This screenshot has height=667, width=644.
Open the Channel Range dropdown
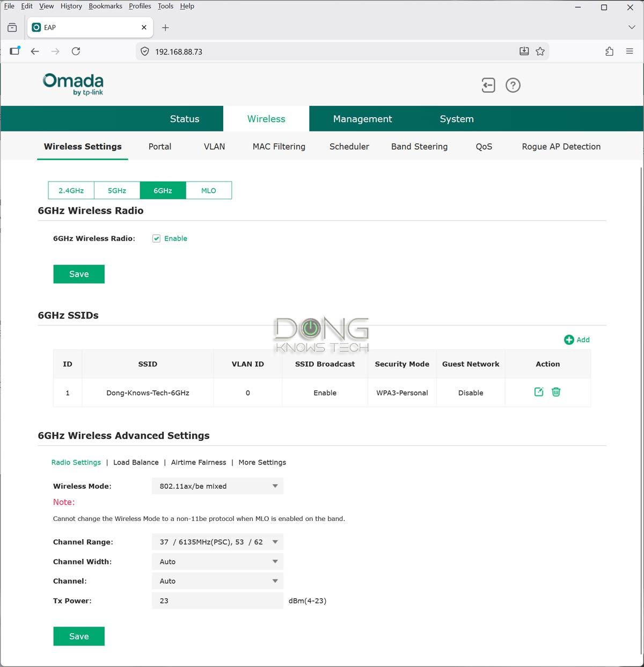[217, 542]
